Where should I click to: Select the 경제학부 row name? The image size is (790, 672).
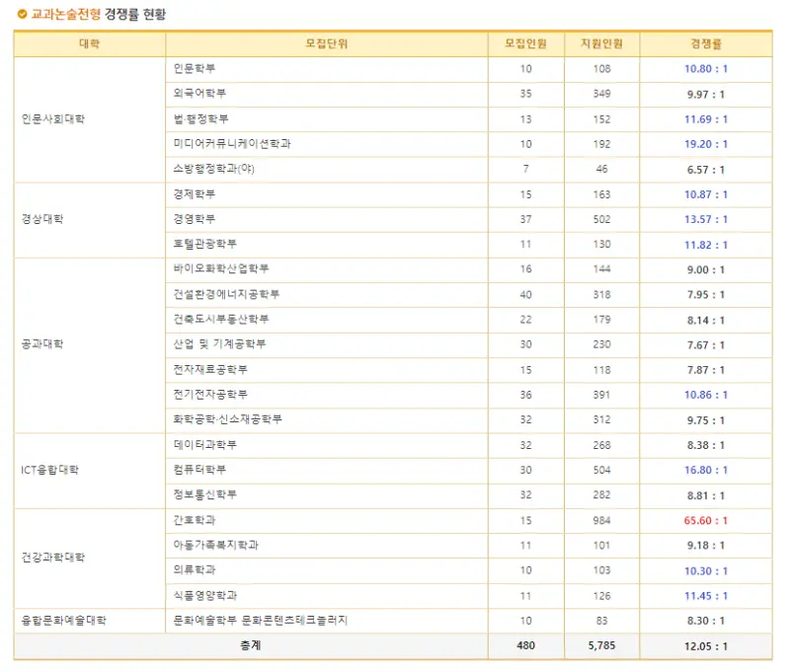[x=195, y=194]
